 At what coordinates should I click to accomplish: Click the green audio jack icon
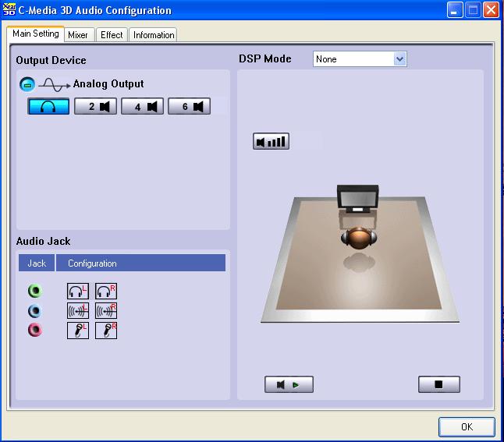35,291
